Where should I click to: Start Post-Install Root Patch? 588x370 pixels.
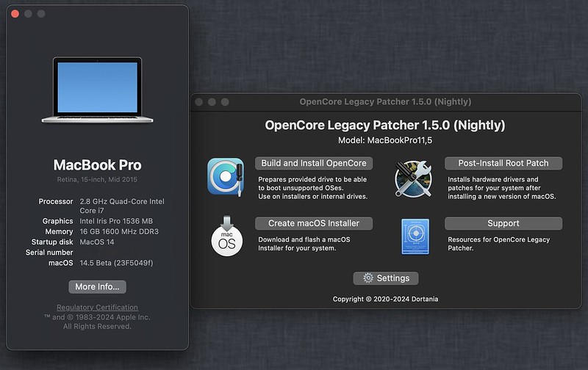click(503, 163)
